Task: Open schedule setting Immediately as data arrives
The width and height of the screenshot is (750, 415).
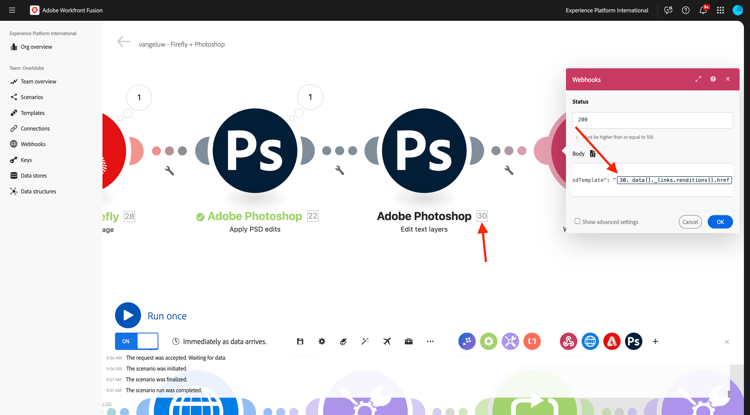Action: point(220,341)
